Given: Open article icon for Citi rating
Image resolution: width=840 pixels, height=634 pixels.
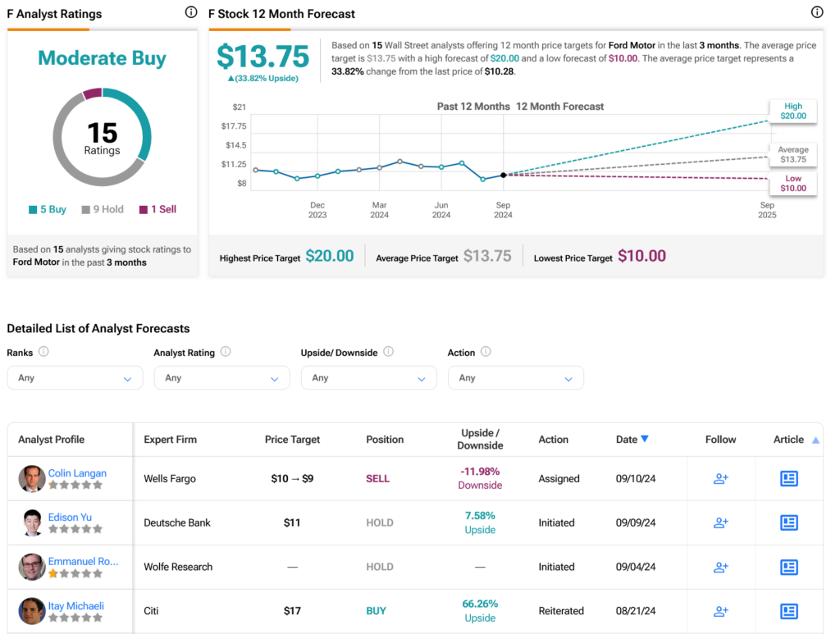Looking at the screenshot, I should click(788, 611).
